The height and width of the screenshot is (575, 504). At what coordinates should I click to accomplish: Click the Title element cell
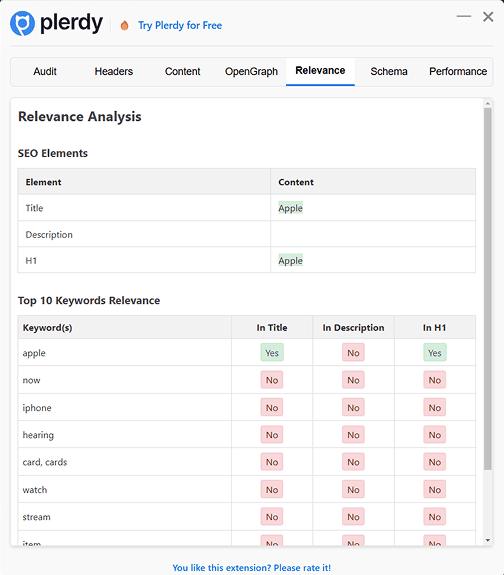point(144,208)
